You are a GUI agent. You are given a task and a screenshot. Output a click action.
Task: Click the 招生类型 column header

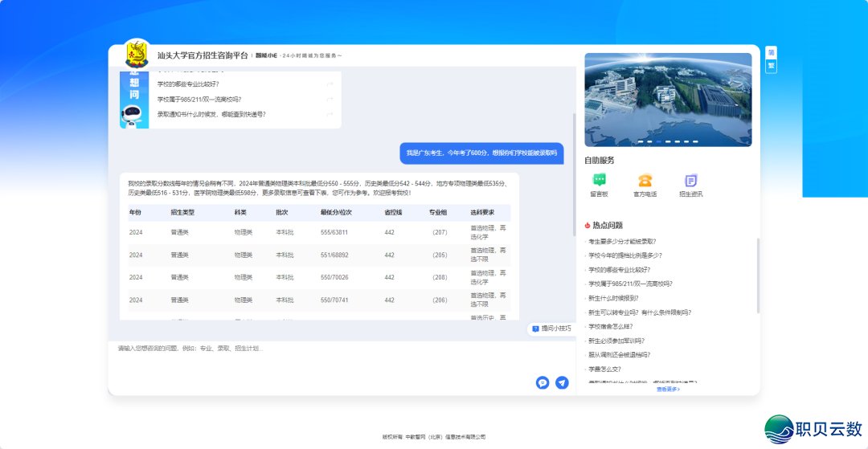click(x=182, y=212)
